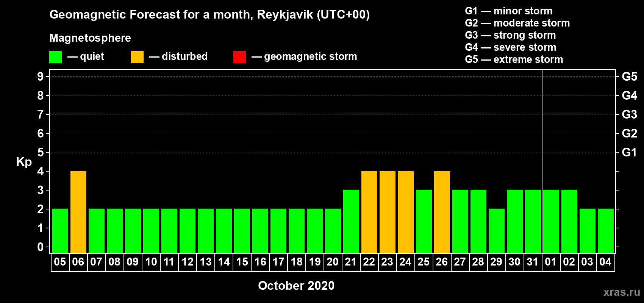Click the orange disturbed legend swatch
Viewport: 644px width, 303px height.
137,57
